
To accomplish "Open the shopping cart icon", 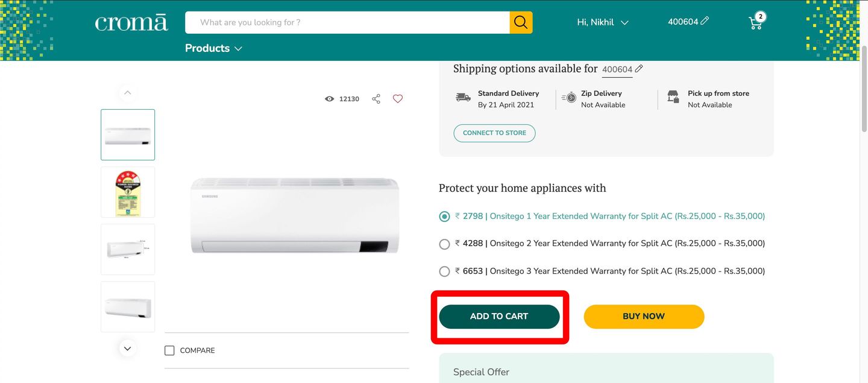I will pos(755,22).
